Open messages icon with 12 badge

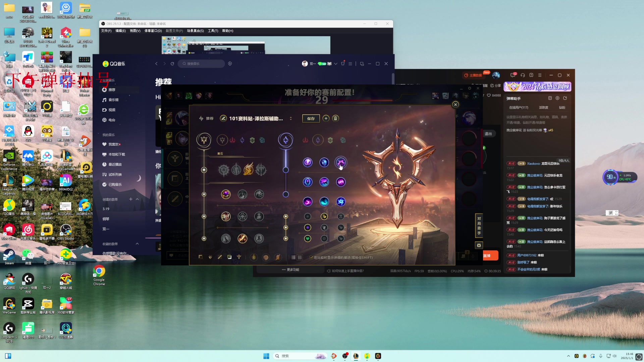tap(513, 75)
